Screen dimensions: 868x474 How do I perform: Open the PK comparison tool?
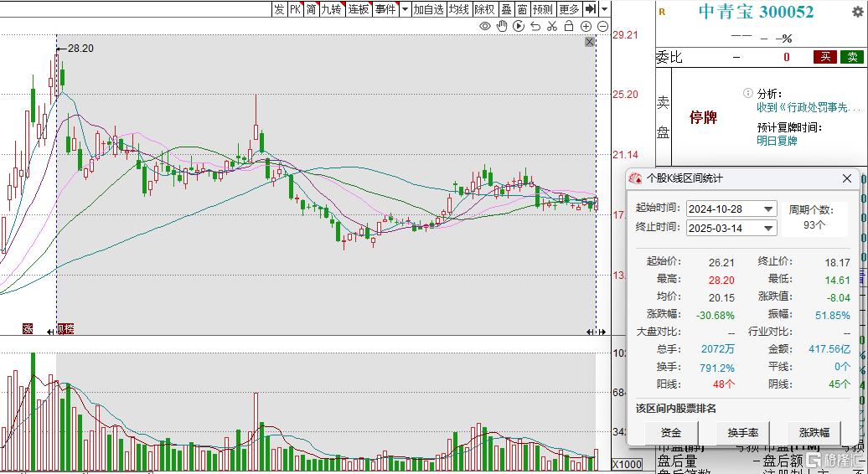tap(296, 9)
